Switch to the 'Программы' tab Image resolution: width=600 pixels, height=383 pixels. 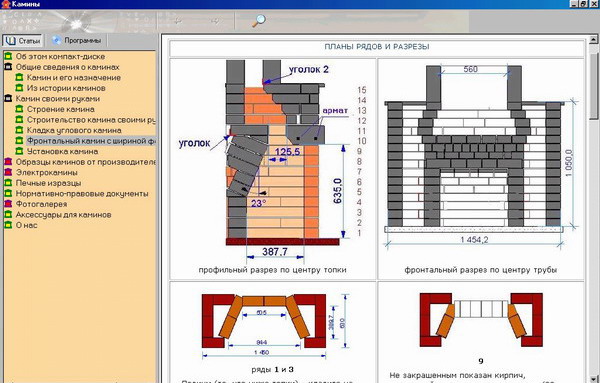(x=77, y=40)
